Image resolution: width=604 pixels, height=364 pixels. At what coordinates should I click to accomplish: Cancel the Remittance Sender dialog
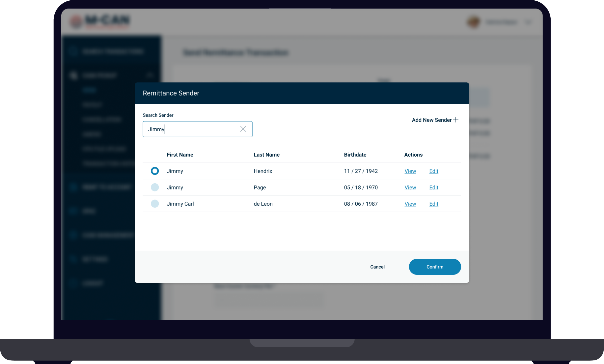click(x=377, y=267)
